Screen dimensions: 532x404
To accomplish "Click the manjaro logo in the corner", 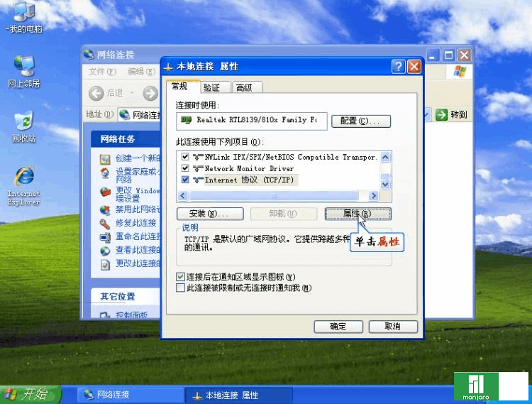I will 476,387.
